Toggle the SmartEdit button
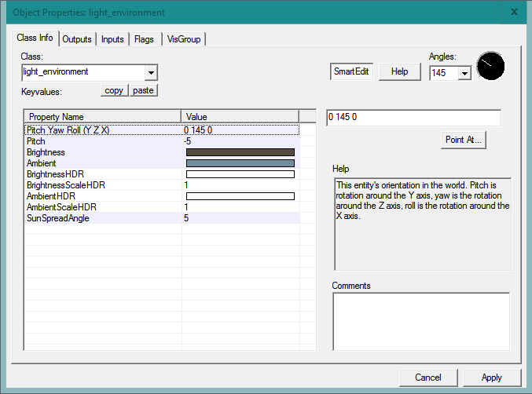This screenshot has height=394, width=532. click(351, 71)
